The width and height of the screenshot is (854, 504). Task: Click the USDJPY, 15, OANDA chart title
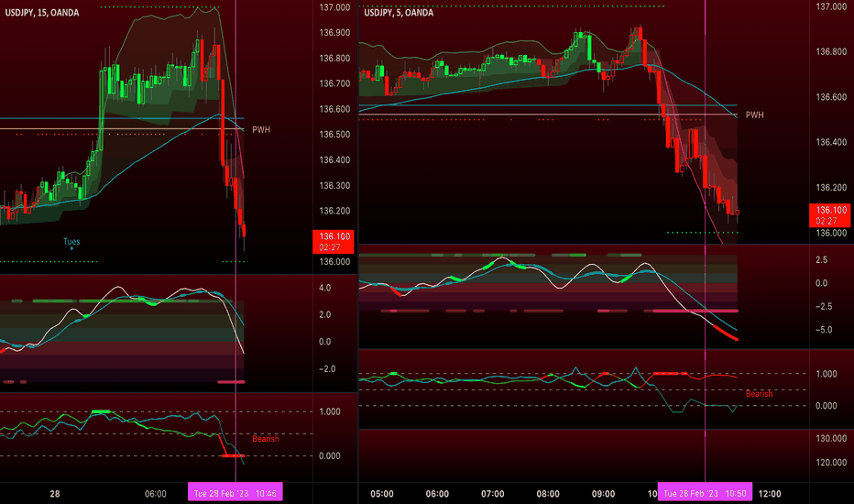click(42, 13)
